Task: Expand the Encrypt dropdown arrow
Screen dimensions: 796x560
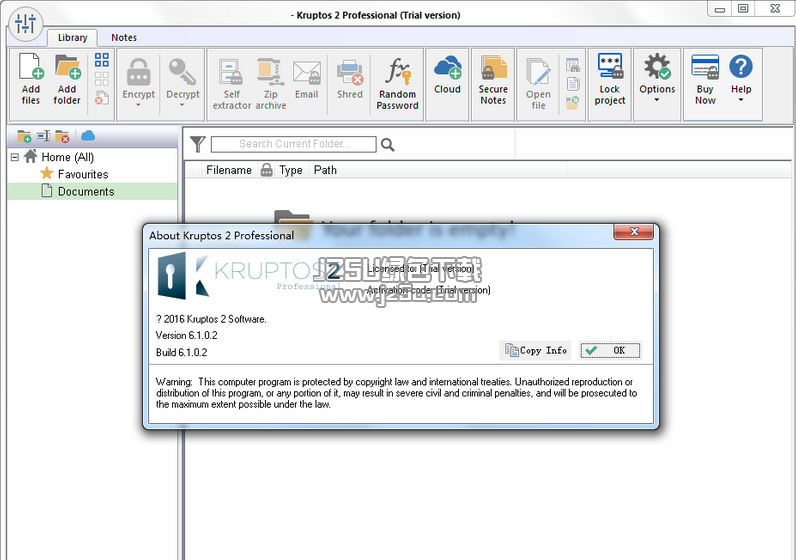Action: click(x=138, y=105)
